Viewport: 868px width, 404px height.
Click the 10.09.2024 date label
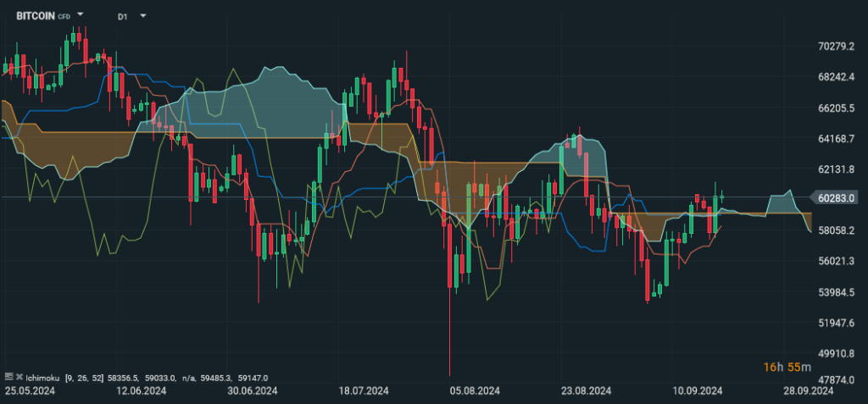[x=698, y=391]
